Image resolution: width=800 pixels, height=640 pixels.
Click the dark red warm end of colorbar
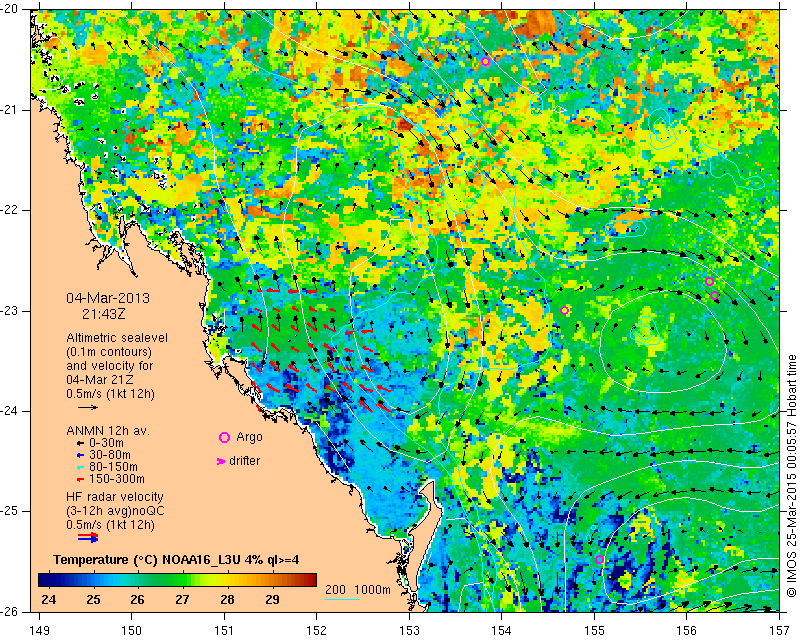coord(309,580)
